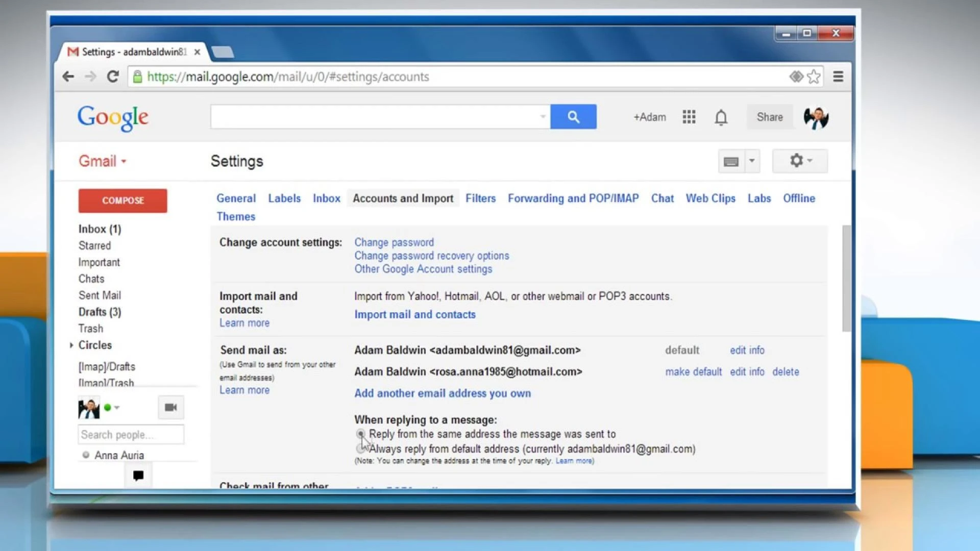
Task: Click the blue search magnifying glass button
Action: tap(573, 116)
